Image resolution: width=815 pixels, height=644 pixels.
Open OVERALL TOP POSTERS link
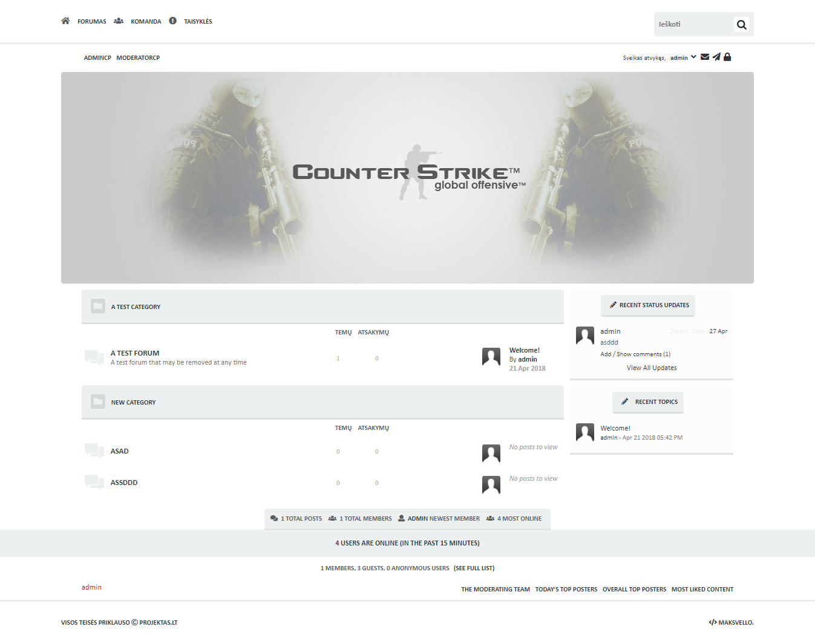[634, 590]
